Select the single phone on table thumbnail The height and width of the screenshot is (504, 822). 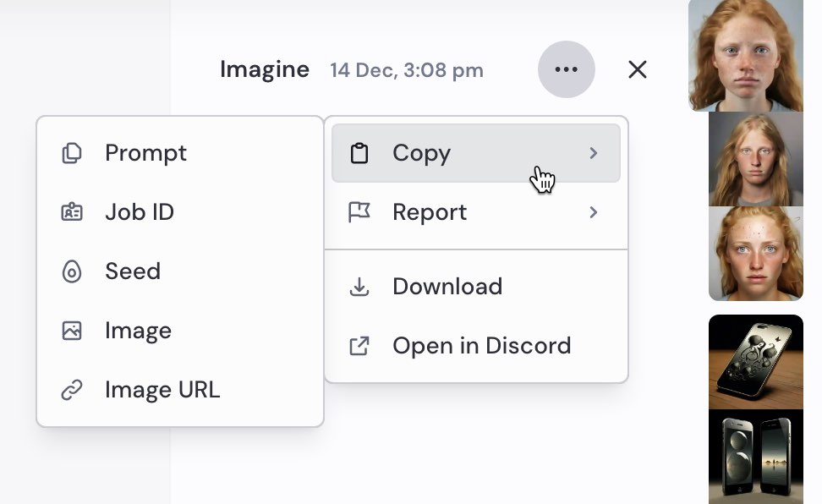[x=756, y=362]
